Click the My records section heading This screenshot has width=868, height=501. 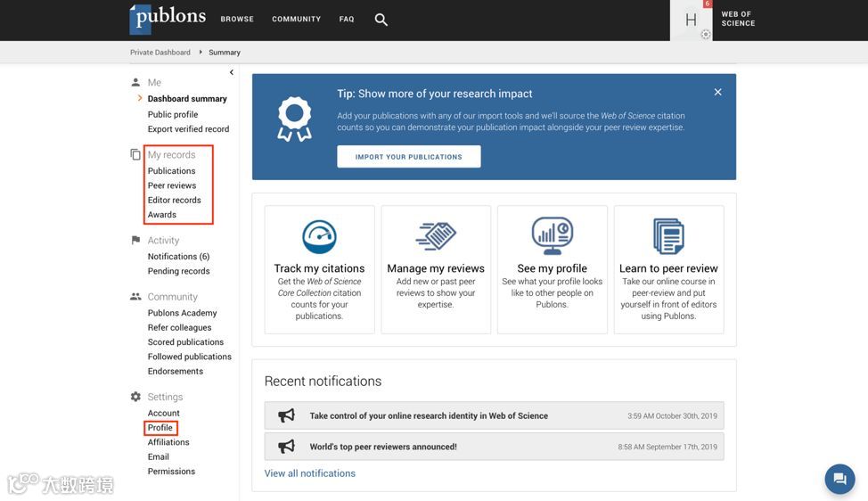(x=171, y=154)
